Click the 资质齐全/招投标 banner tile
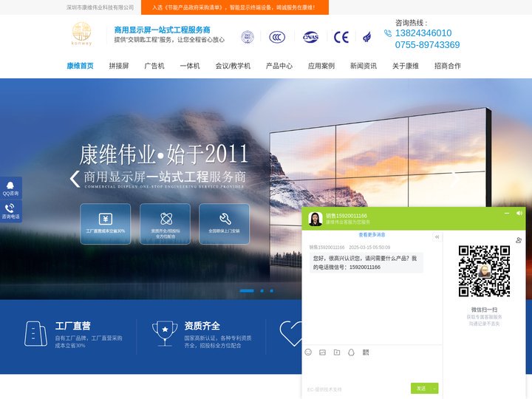The height and width of the screenshot is (399, 532). click(x=165, y=224)
